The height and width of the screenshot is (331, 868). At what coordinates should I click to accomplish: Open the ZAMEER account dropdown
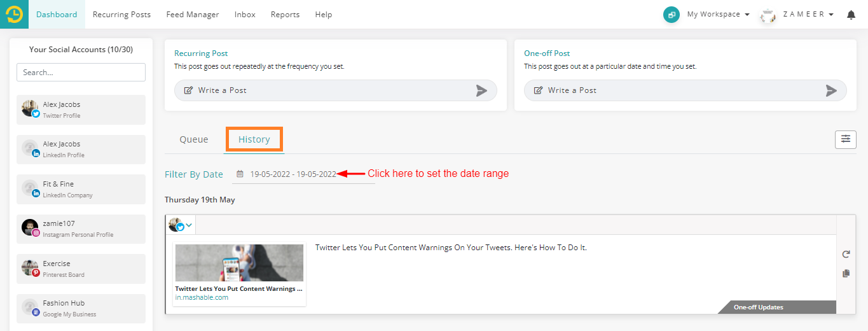tap(808, 14)
